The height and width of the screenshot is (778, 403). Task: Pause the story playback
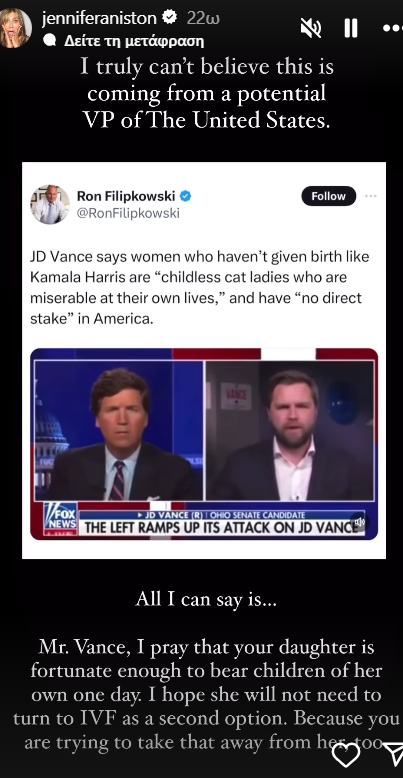point(351,28)
